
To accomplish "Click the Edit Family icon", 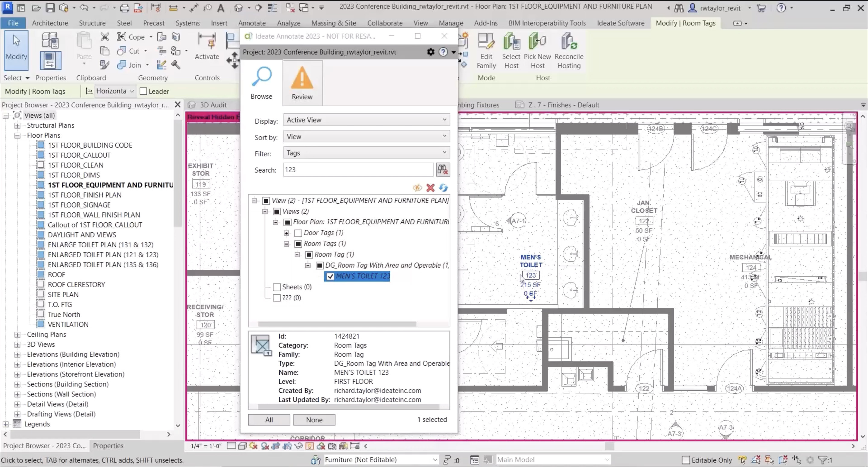I will (x=486, y=41).
